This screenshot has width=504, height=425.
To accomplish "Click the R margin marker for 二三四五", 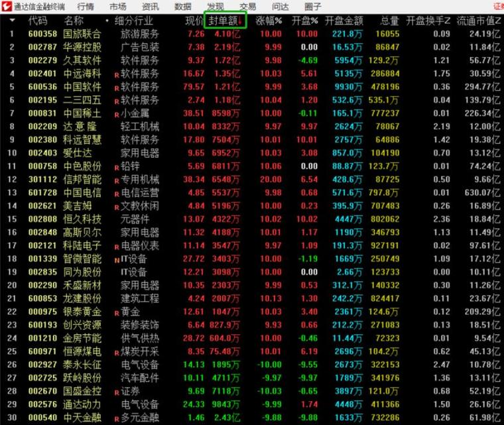I will (x=117, y=101).
